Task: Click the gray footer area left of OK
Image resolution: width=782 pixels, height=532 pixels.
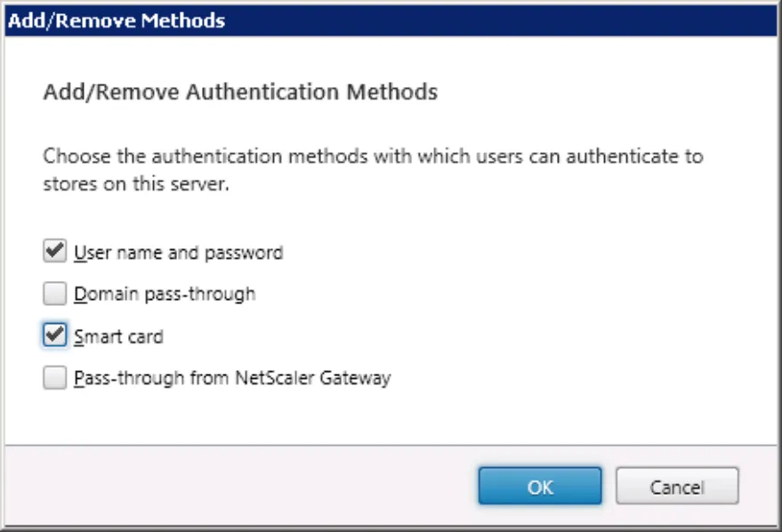Action: point(241,485)
